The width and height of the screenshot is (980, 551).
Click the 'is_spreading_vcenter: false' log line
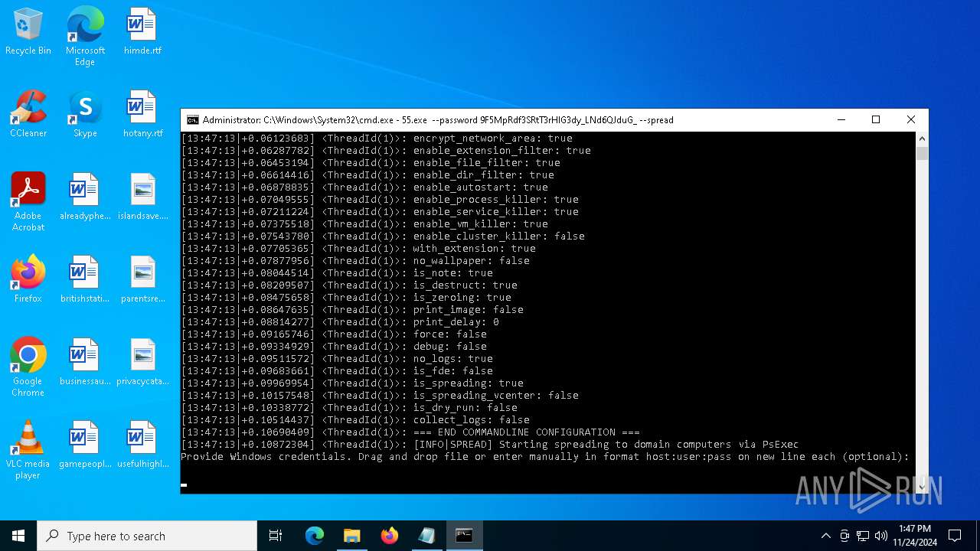tap(380, 396)
